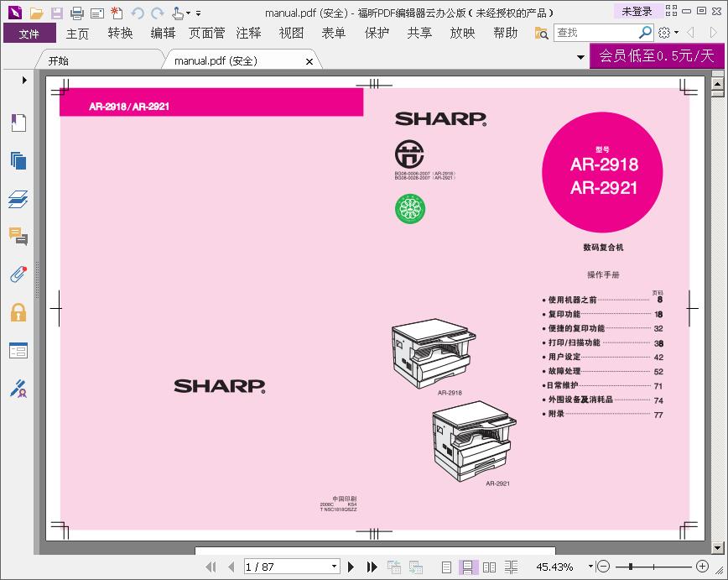Expand the left navigation panel arrow
Image resolution: width=728 pixels, height=580 pixels.
click(x=24, y=80)
